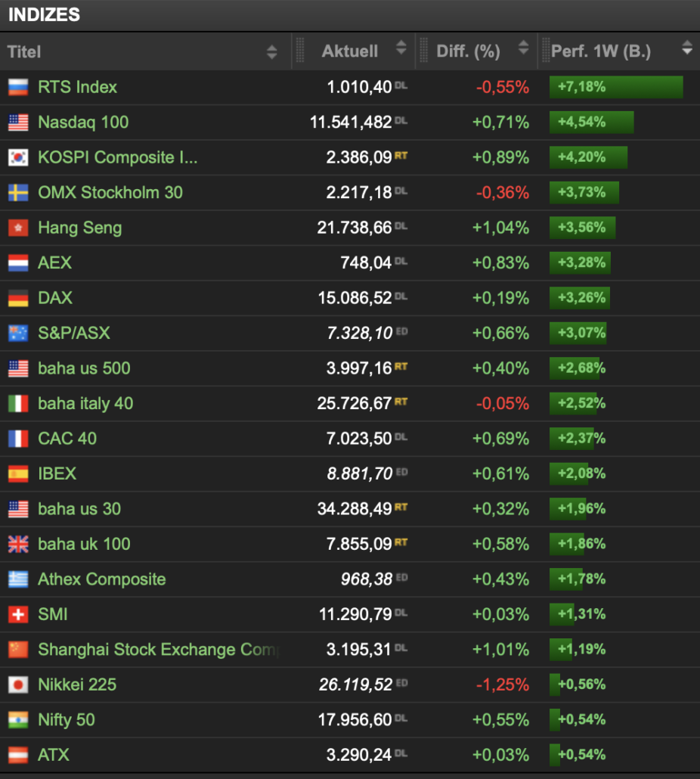Open the CAC 40 index

pos(67,439)
